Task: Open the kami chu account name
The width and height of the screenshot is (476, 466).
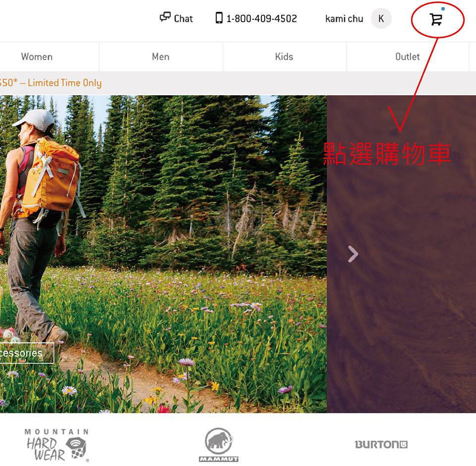Action: tap(344, 19)
